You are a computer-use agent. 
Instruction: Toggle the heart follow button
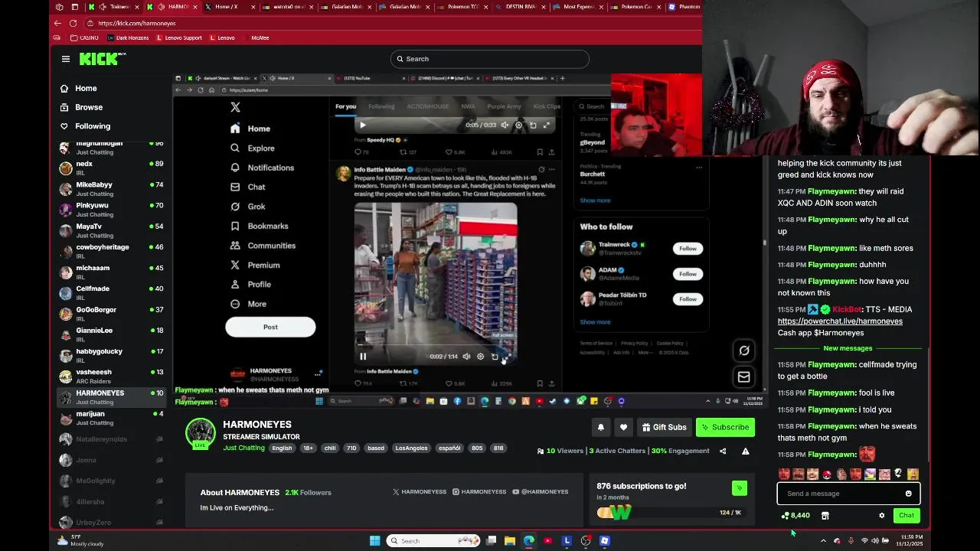tap(624, 427)
